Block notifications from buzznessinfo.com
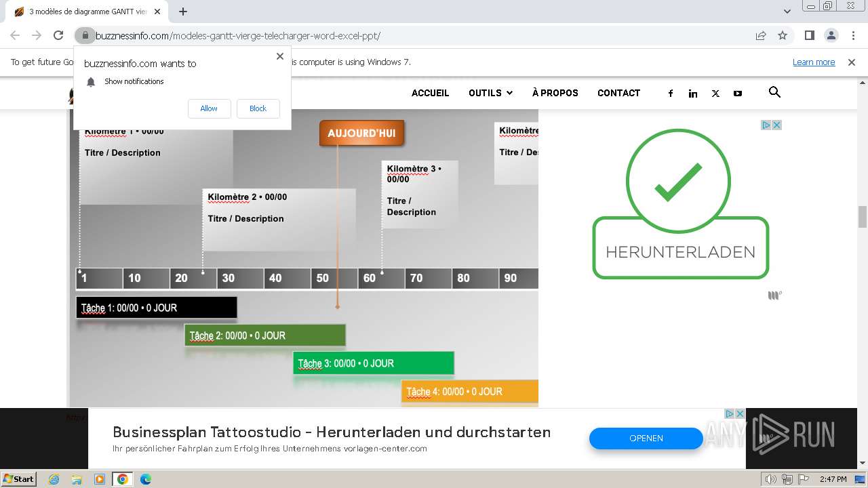This screenshot has width=868, height=488. pyautogui.click(x=258, y=108)
